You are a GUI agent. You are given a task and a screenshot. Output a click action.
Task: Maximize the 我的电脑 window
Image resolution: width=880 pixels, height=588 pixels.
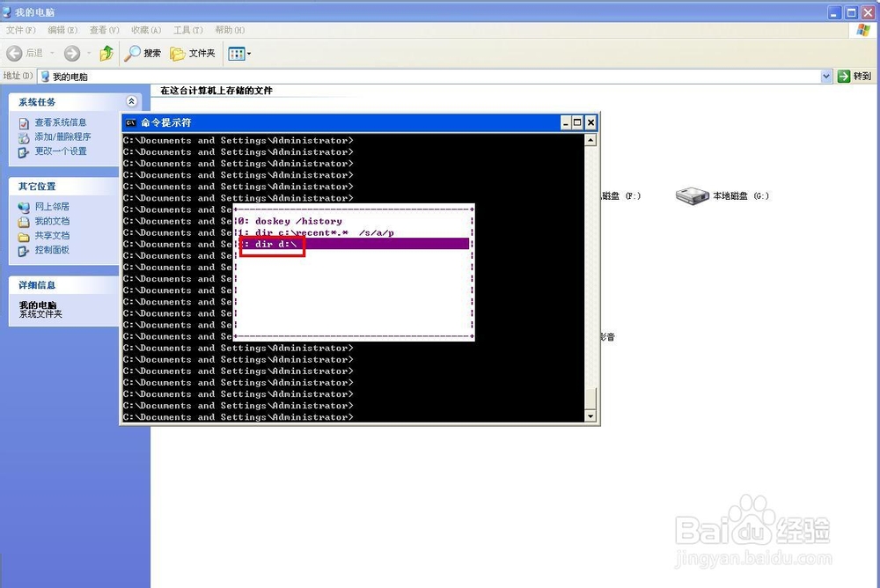tap(851, 12)
